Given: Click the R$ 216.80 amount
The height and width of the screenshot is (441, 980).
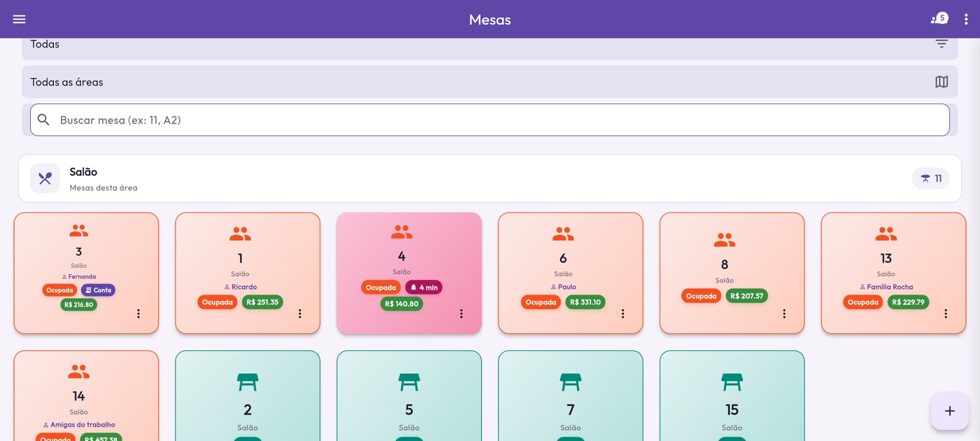Looking at the screenshot, I should point(79,304).
